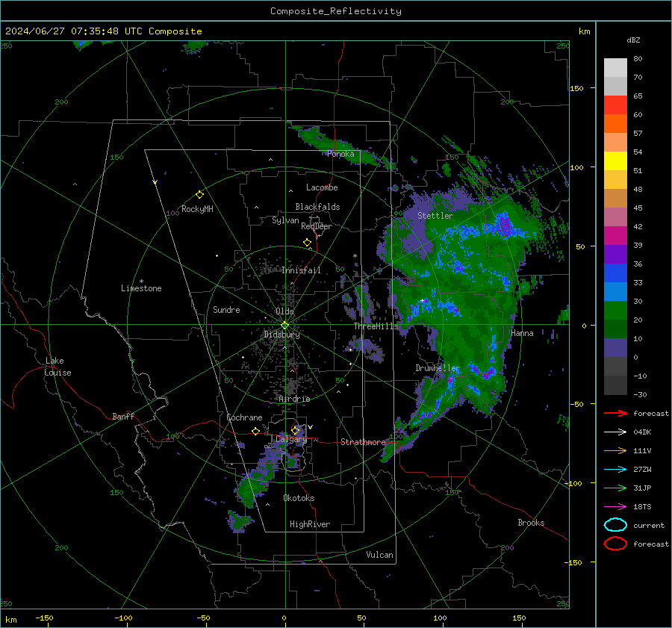Click the RockyMH label
Image resolution: width=672 pixels, height=628 pixels.
[197, 209]
